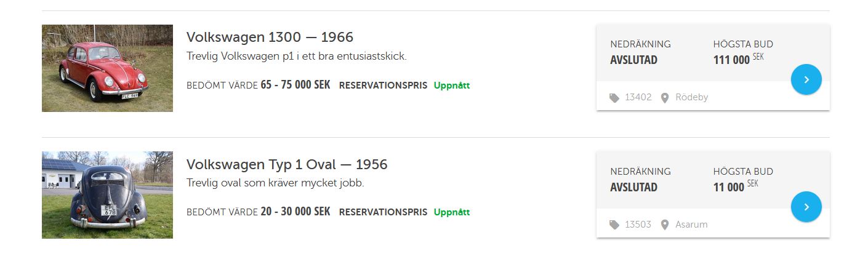Click location pin icon next to Asarum
This screenshot has width=868, height=259.
665,225
